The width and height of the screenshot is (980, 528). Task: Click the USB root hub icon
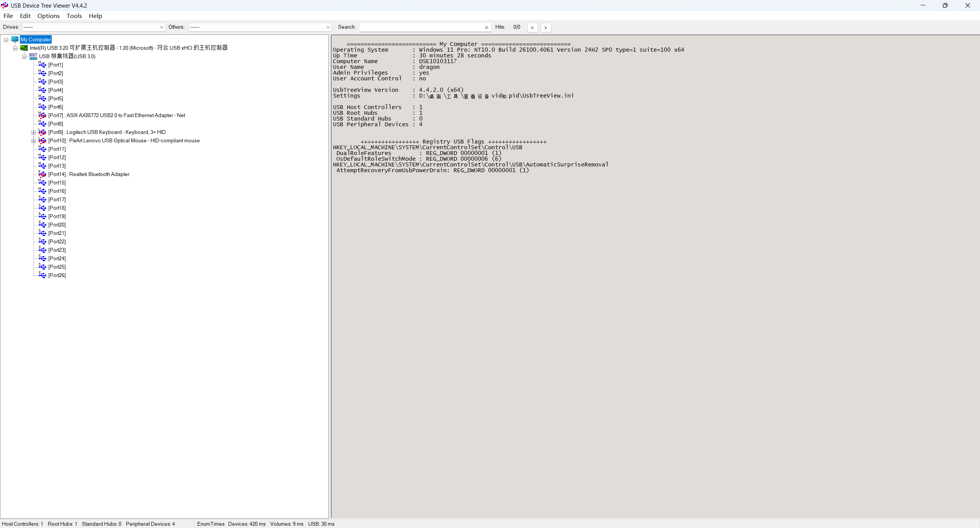(33, 56)
